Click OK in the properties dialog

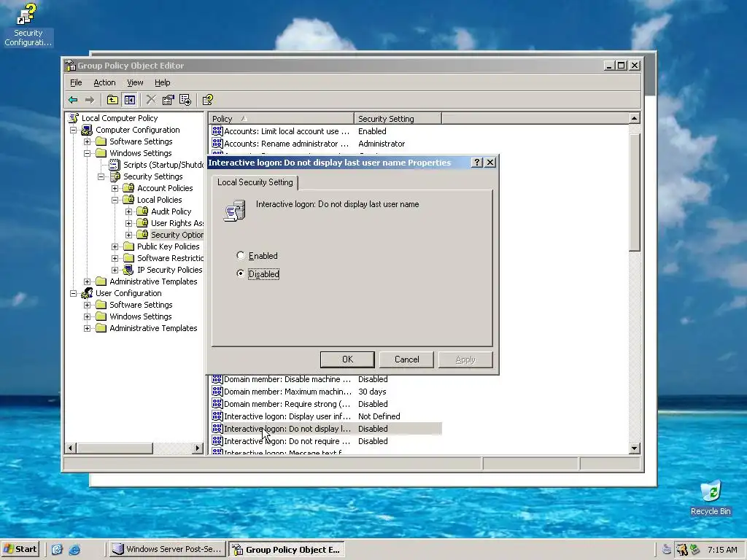click(347, 359)
